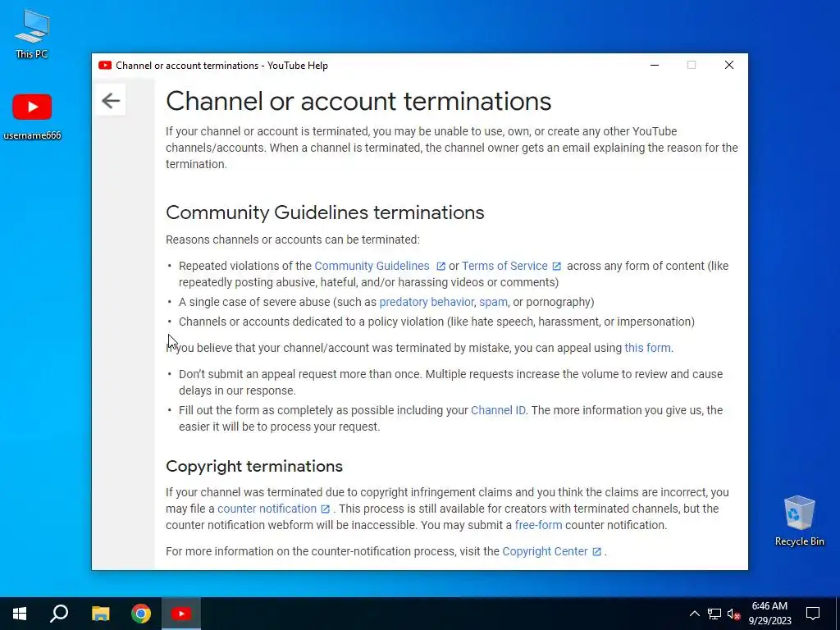Click YouTube logo in window title bar
Screen dimensions: 840x630
point(105,66)
